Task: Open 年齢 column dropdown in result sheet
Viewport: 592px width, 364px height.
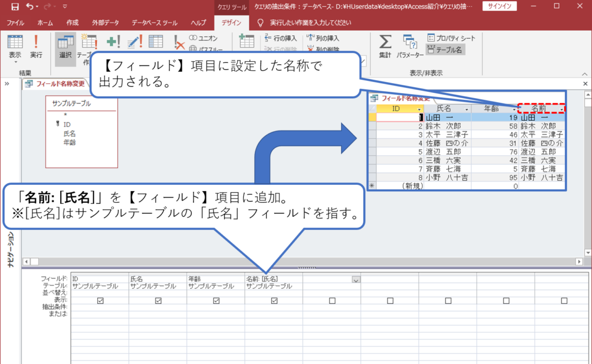Action: click(514, 109)
